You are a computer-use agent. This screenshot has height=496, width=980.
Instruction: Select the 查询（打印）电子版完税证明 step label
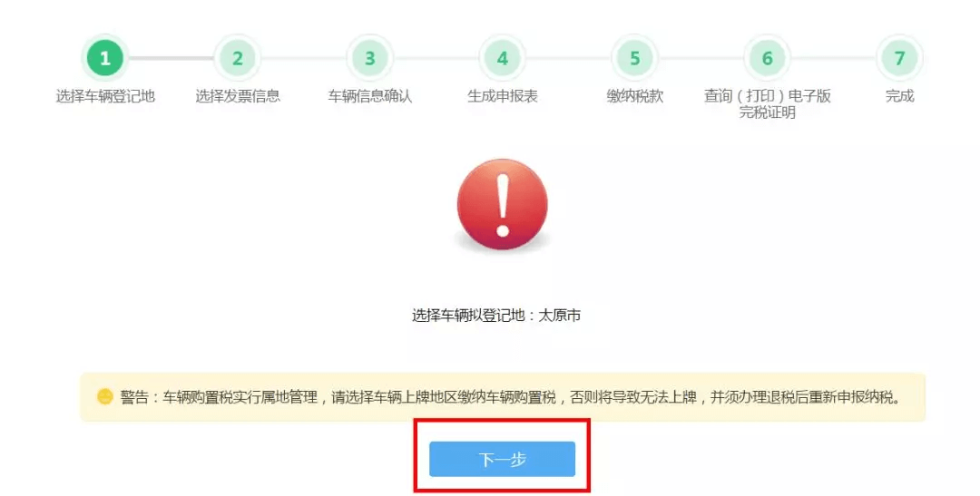768,104
